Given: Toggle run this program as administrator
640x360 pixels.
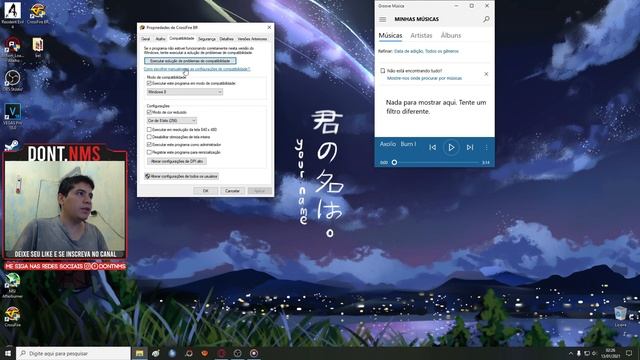Looking at the screenshot, I should pyautogui.click(x=149, y=144).
